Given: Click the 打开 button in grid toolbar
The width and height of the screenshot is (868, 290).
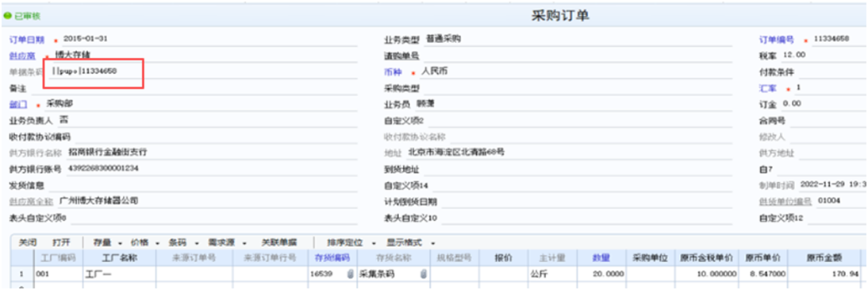Looking at the screenshot, I should coord(61,243).
